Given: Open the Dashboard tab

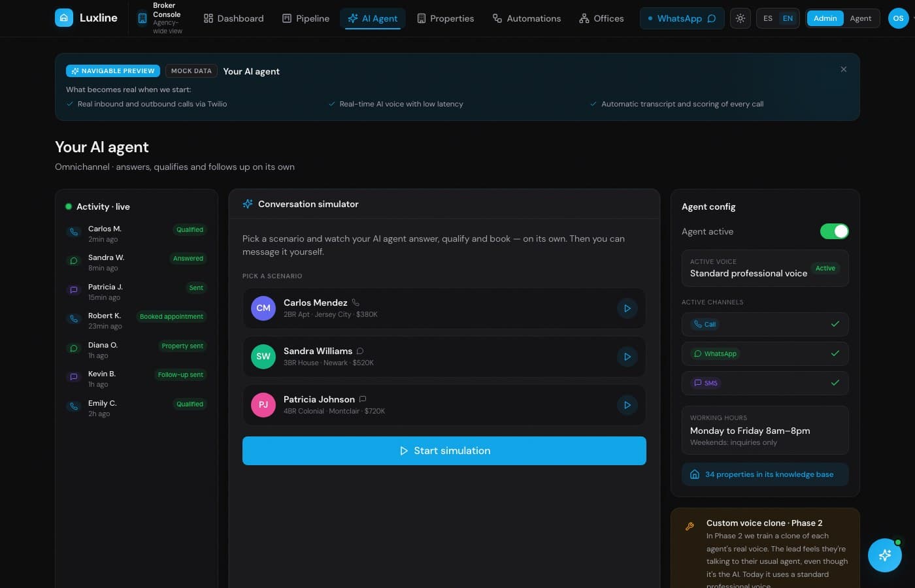Looking at the screenshot, I should click(233, 18).
